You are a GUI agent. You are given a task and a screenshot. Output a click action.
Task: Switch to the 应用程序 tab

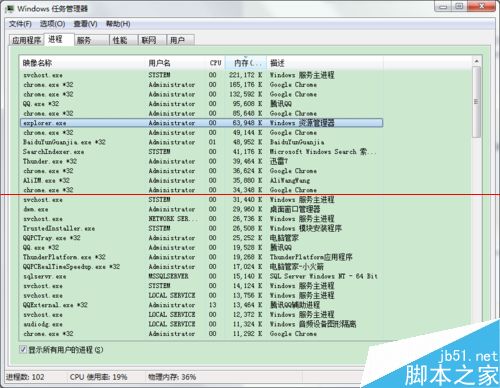click(x=26, y=40)
